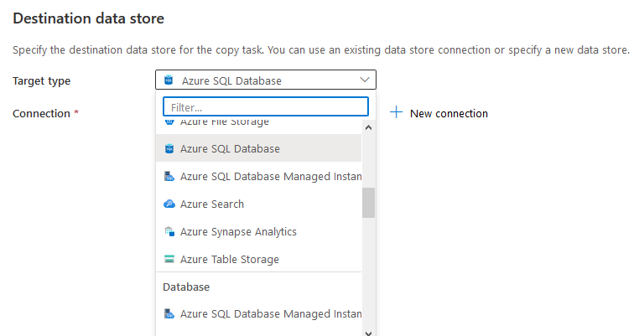Click the scrollbar up arrow in list
Viewport: 644px width, 336px height.
pyautogui.click(x=368, y=127)
